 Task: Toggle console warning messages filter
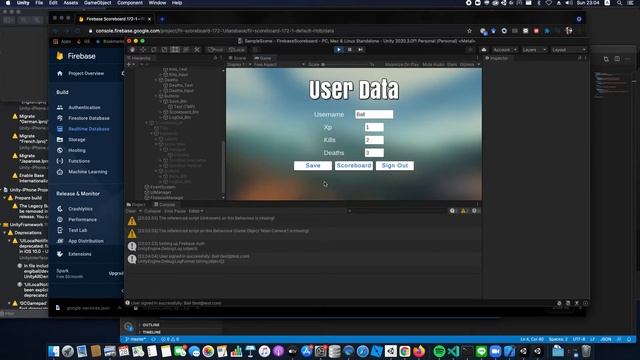pyautogui.click(x=464, y=211)
